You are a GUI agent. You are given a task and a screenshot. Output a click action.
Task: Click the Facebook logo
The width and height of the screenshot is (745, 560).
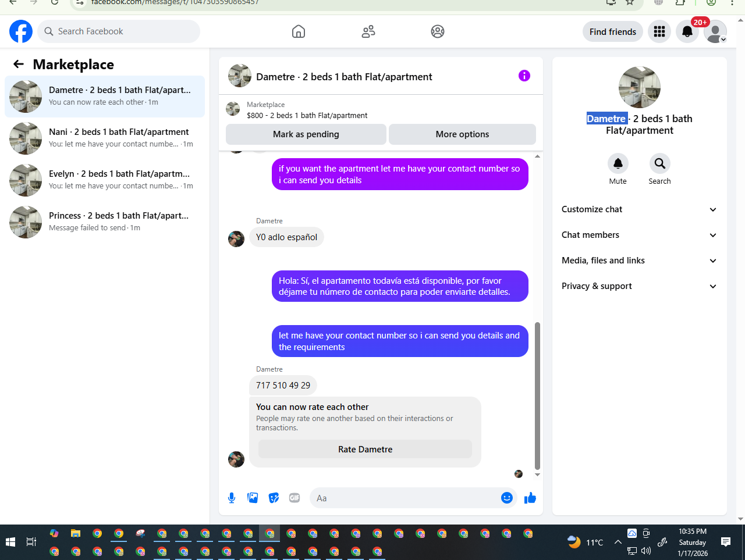pyautogui.click(x=21, y=31)
